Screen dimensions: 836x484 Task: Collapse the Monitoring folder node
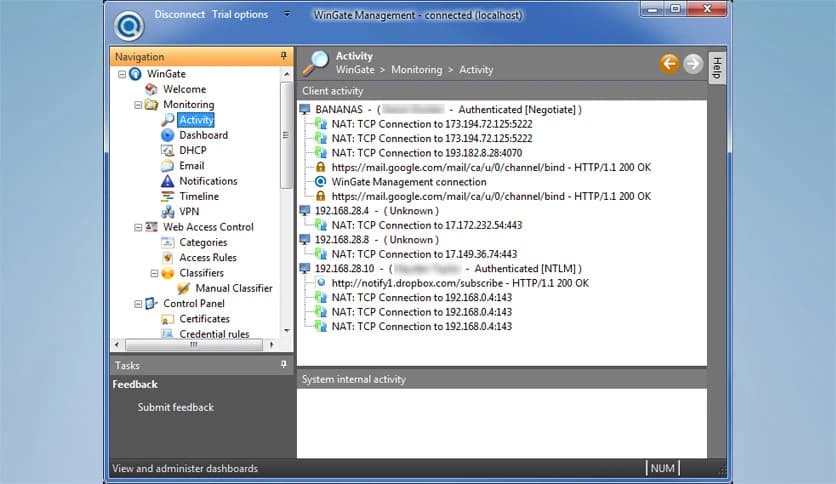[138, 105]
